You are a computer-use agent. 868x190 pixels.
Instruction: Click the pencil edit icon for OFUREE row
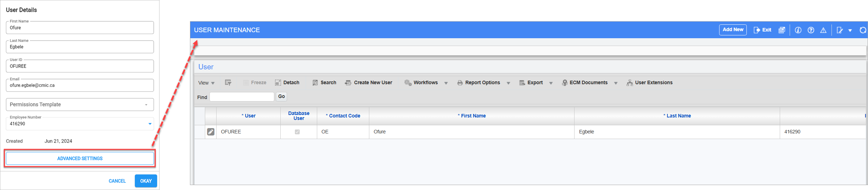[x=211, y=132]
